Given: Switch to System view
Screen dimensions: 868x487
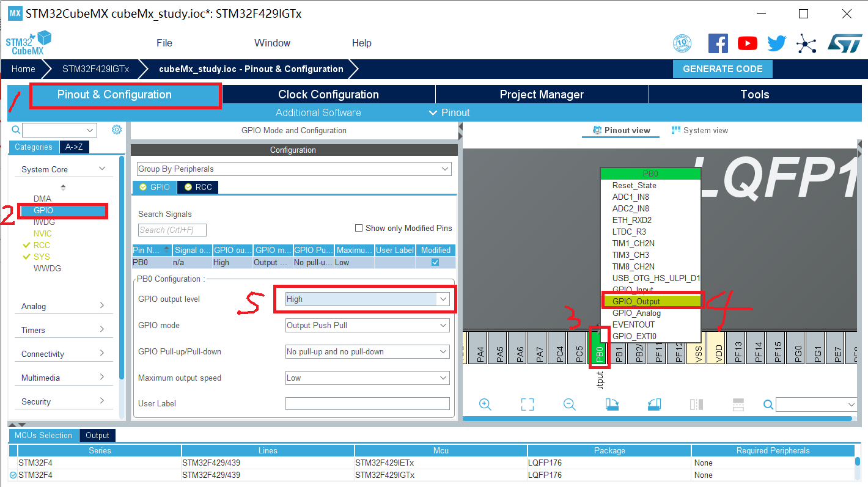Looking at the screenshot, I should (699, 130).
